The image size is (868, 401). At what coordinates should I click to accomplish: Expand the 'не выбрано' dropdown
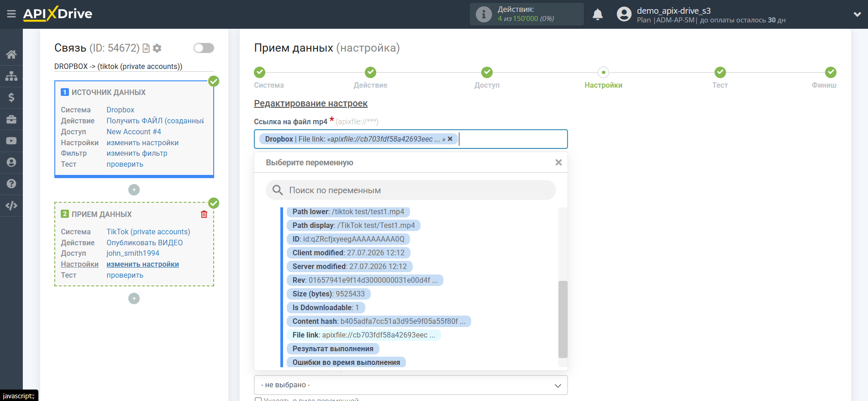click(x=410, y=385)
